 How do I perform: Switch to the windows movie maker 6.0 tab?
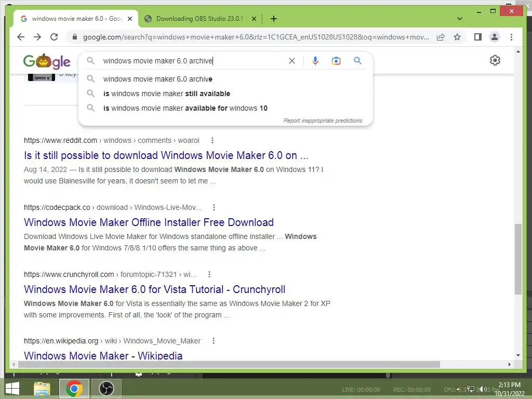click(76, 19)
